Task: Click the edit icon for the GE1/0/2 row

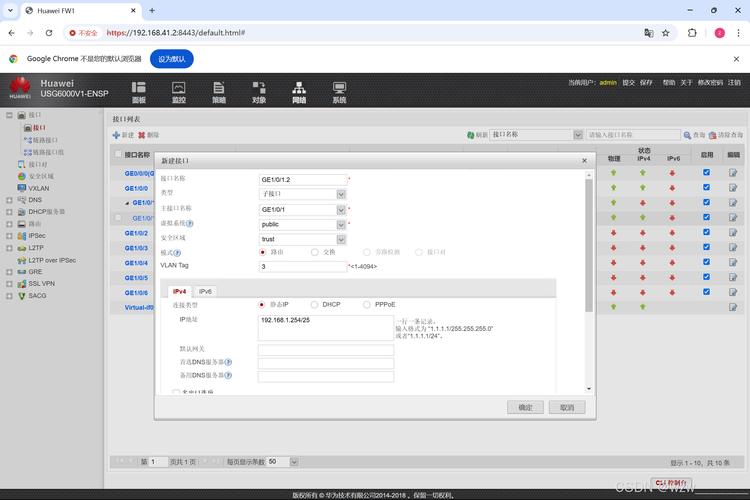Action: tap(733, 233)
